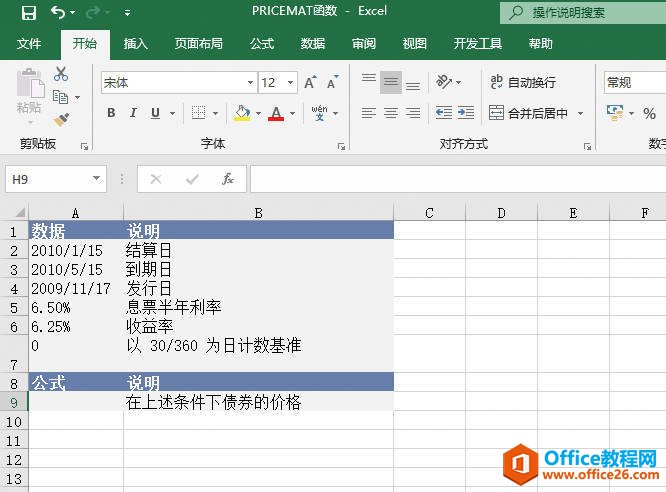This screenshot has width=666, height=492.
Task: Cut selection with scissors icon
Action: click(x=61, y=74)
